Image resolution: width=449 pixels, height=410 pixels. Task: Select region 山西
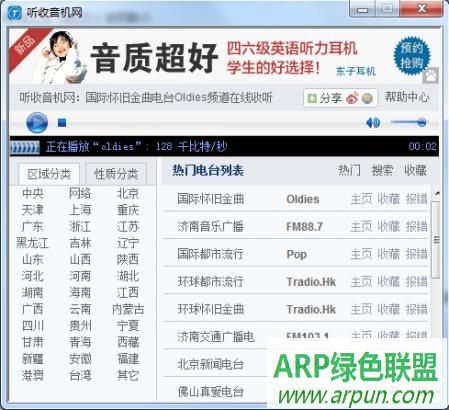tap(80, 260)
